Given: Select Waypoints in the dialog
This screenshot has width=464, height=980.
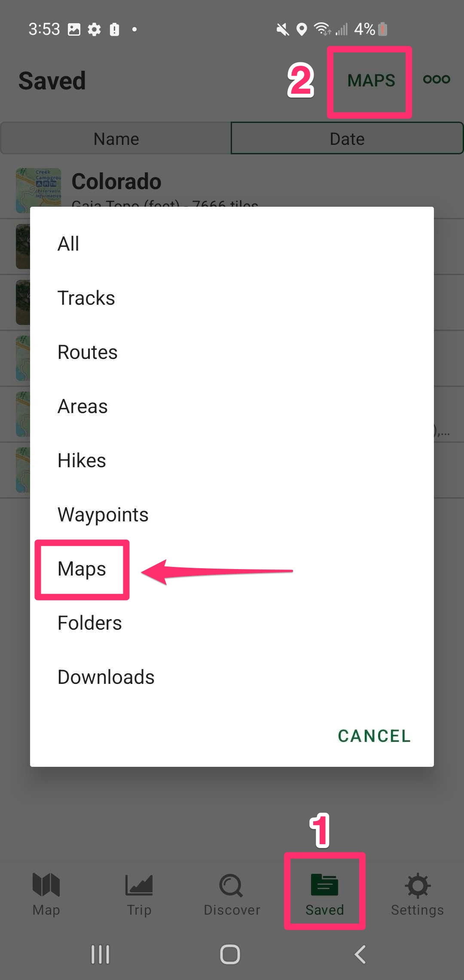Looking at the screenshot, I should tap(103, 514).
